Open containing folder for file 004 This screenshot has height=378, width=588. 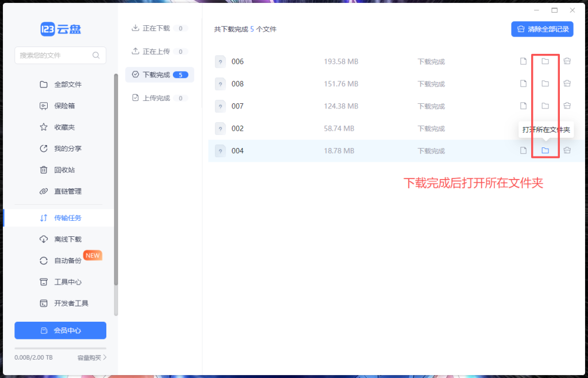tap(545, 151)
